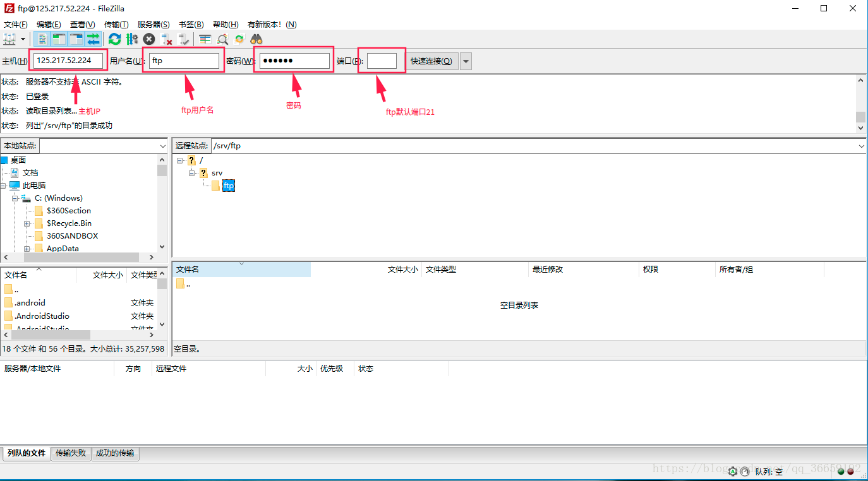The width and height of the screenshot is (868, 481).
Task: Open quickconnect history dropdown arrow
Action: click(x=466, y=61)
